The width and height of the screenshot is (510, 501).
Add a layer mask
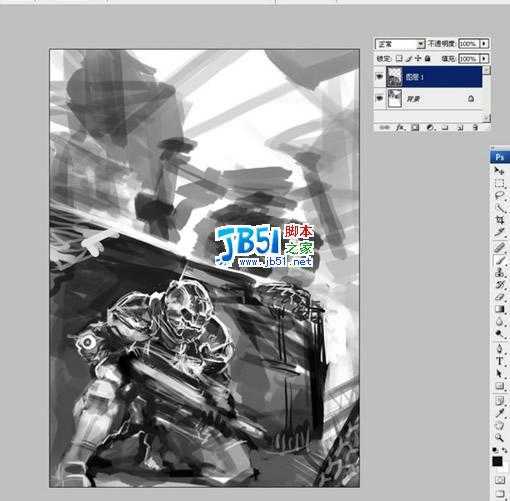[415, 127]
